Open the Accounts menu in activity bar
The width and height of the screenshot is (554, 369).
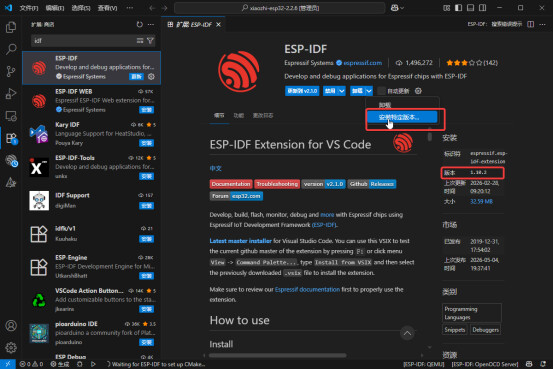11,326
